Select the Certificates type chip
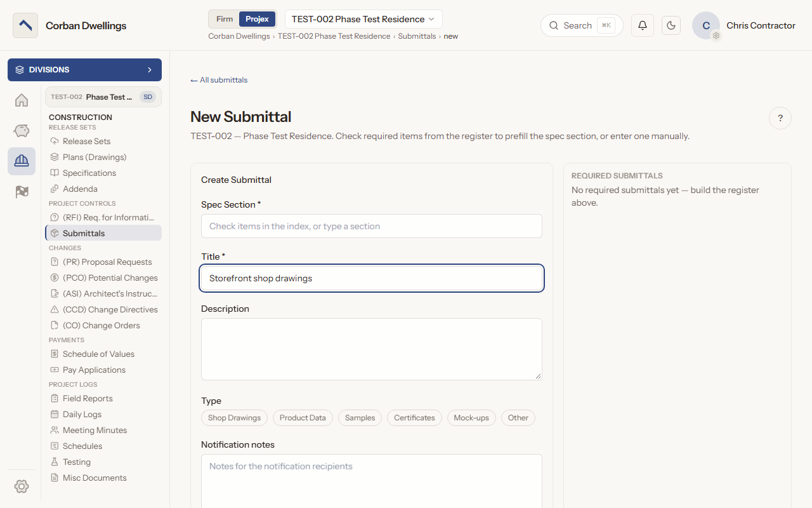812x508 pixels. coord(414,418)
